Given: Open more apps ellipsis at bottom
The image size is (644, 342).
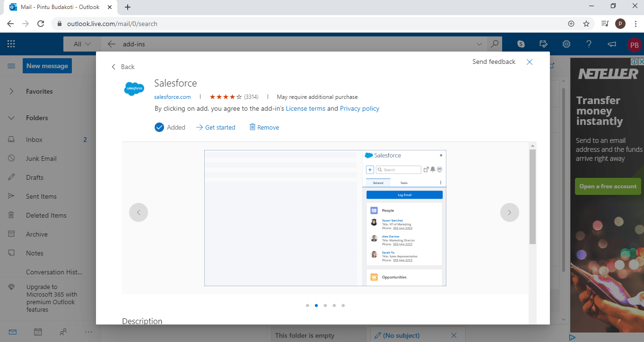Looking at the screenshot, I should [x=88, y=332].
